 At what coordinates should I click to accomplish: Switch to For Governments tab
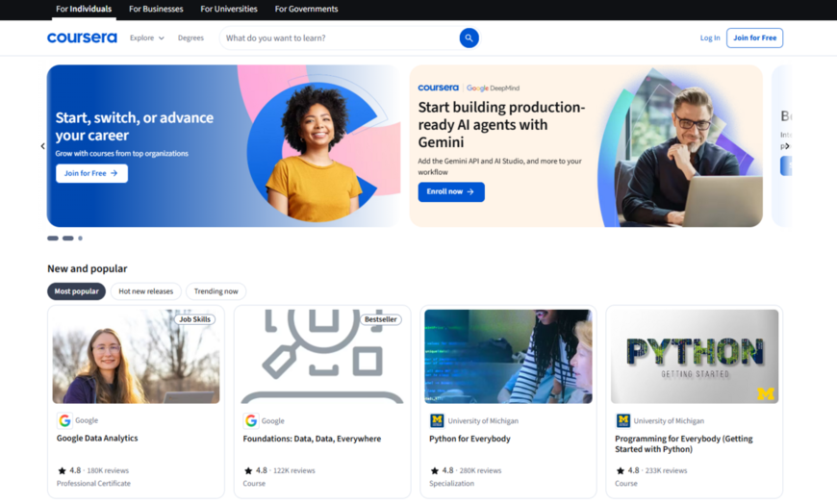[306, 9]
